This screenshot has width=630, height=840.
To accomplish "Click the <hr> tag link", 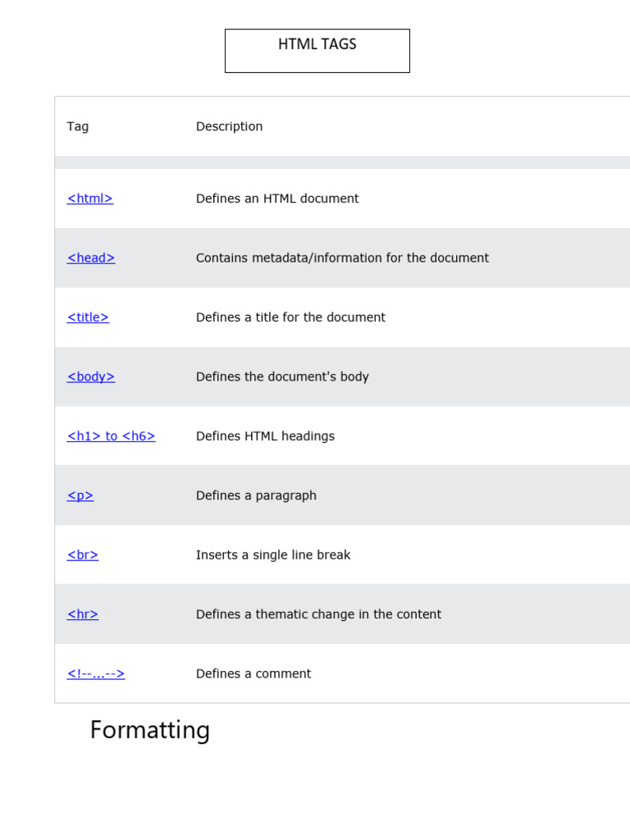I will click(83, 614).
